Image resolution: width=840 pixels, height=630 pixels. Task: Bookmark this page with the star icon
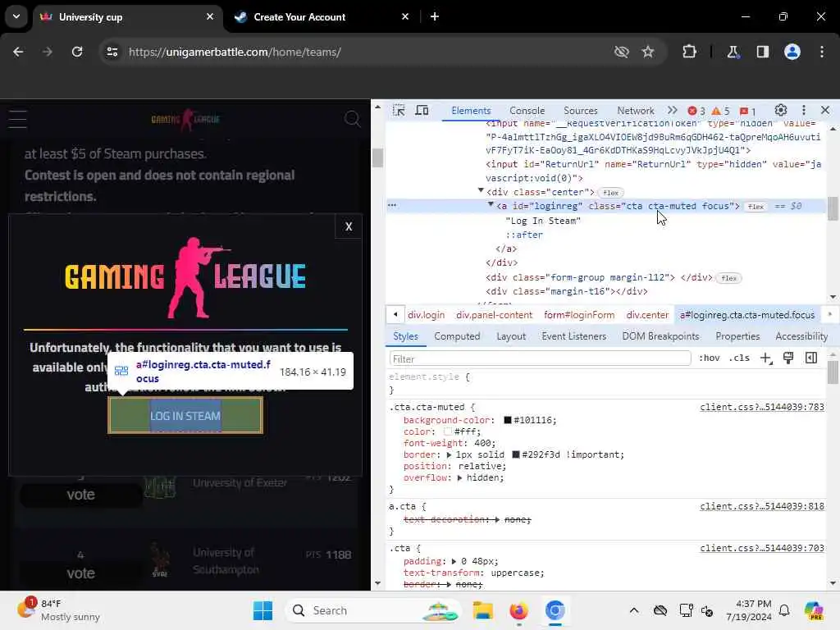[648, 52]
